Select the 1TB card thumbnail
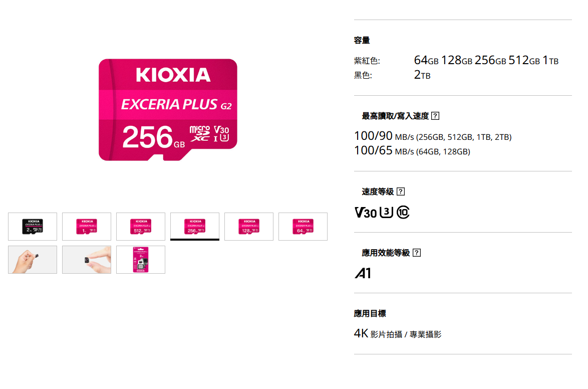588x389 pixels. pyautogui.click(x=87, y=227)
